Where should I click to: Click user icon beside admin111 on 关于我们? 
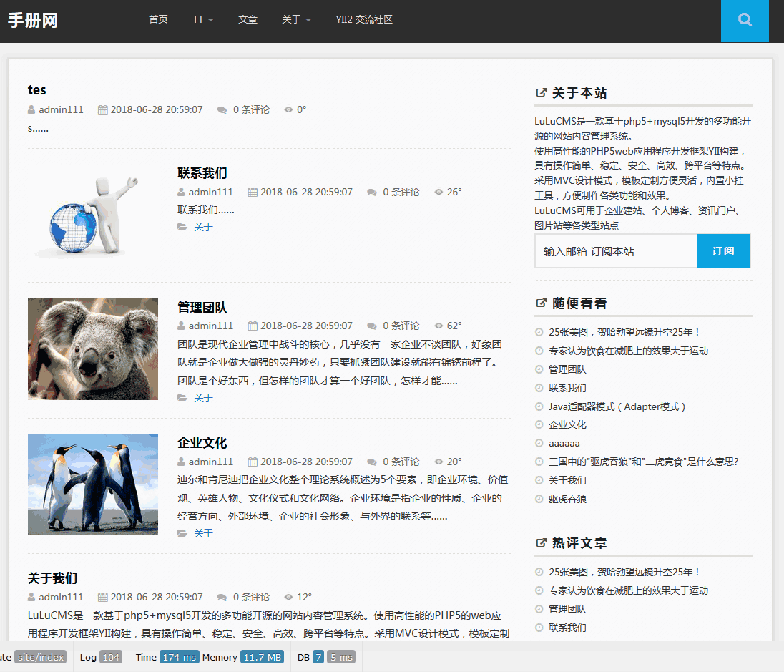pyautogui.click(x=31, y=597)
